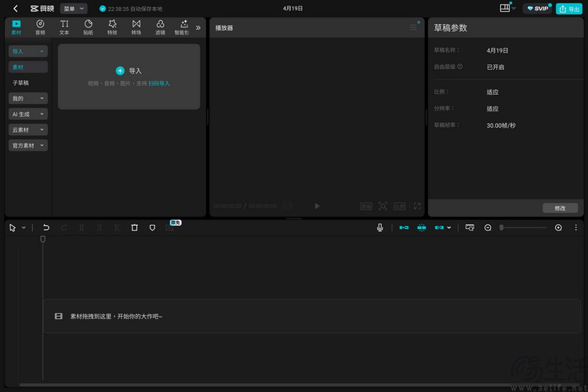Screen dimensions: 588x392
Task: Expand the 云素材 section
Action: pyautogui.click(x=28, y=129)
